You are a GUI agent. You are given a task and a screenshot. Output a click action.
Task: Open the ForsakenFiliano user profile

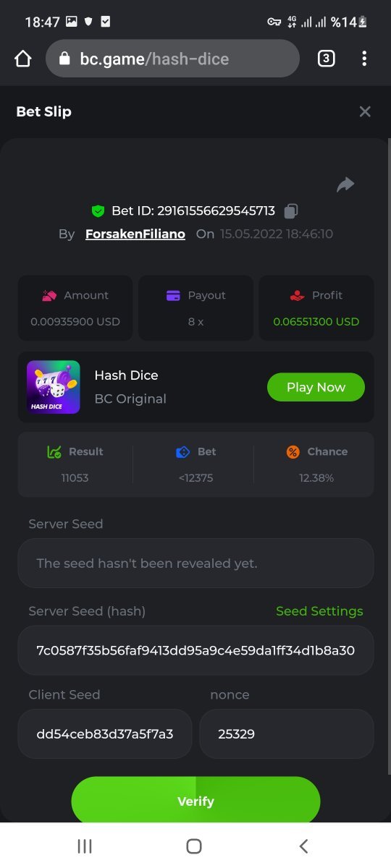(x=135, y=234)
